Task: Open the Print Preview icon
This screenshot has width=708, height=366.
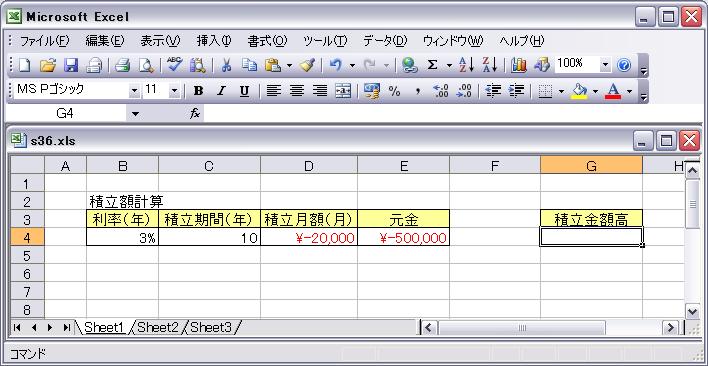Action: click(x=146, y=65)
